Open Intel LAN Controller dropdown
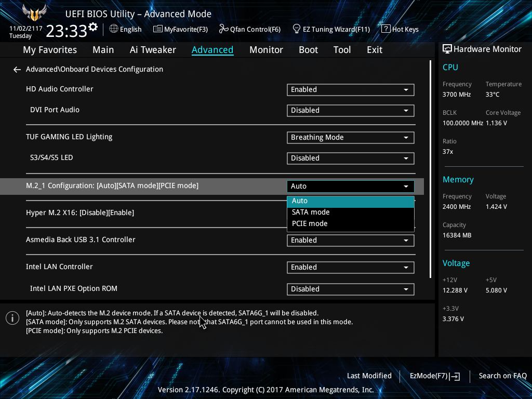The image size is (532, 399). point(351,268)
